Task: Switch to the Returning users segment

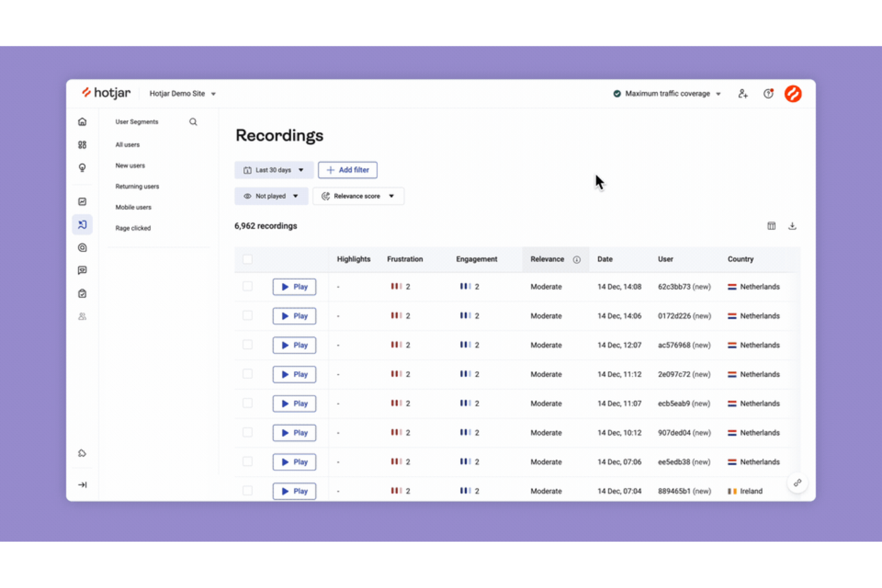Action: coord(137,186)
